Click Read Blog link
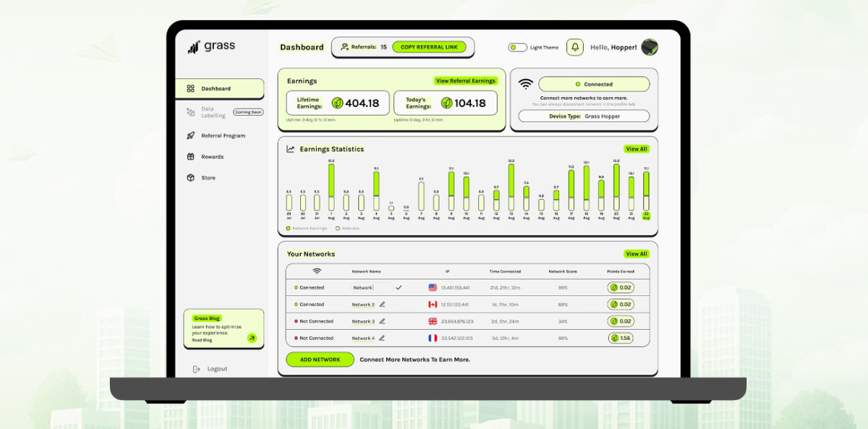This screenshot has height=429, width=868. (x=202, y=340)
